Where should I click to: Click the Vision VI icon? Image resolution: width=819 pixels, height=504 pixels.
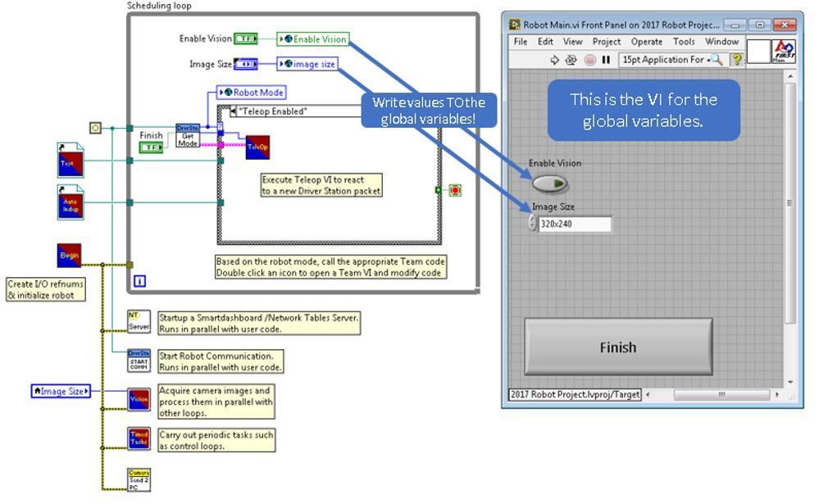[139, 399]
